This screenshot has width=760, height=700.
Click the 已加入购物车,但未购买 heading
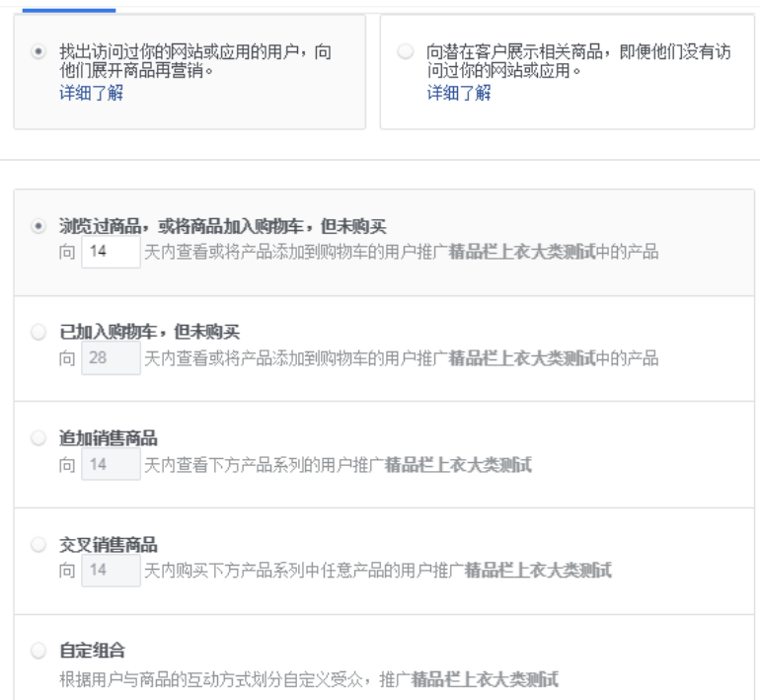pos(149,332)
